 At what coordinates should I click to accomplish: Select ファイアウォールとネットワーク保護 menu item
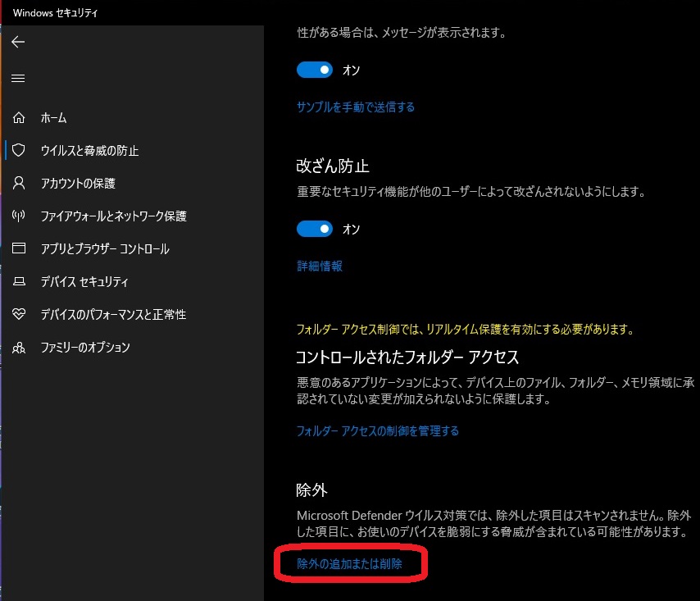pyautogui.click(x=113, y=216)
